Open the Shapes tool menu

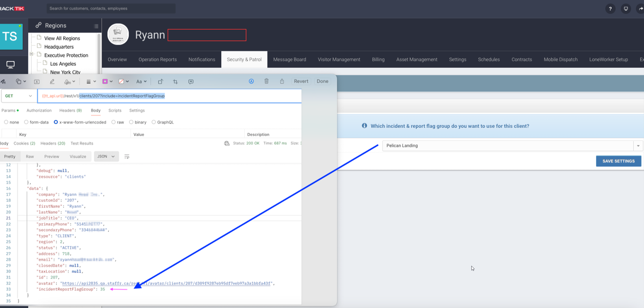tap(21, 81)
